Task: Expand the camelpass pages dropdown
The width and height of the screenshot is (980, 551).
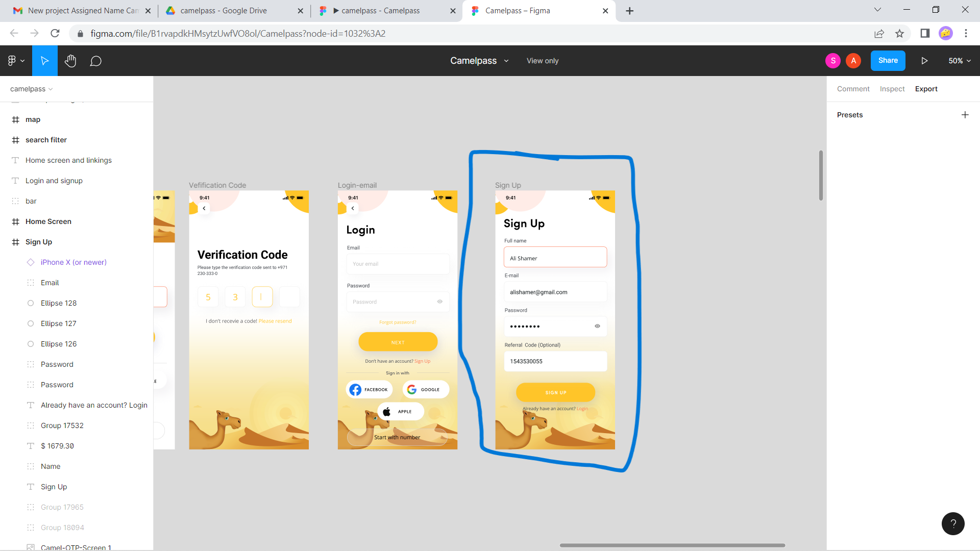Action: (32, 89)
